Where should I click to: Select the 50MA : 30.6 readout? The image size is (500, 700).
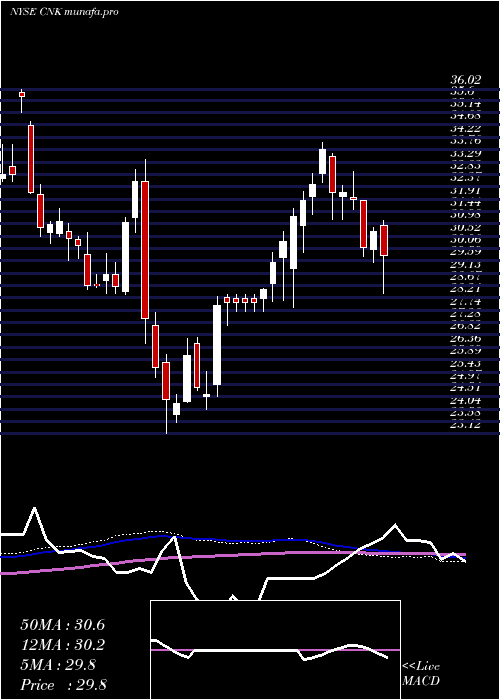pos(62,625)
